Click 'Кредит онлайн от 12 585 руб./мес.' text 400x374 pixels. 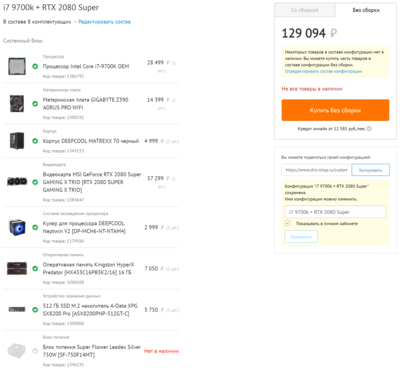332,129
